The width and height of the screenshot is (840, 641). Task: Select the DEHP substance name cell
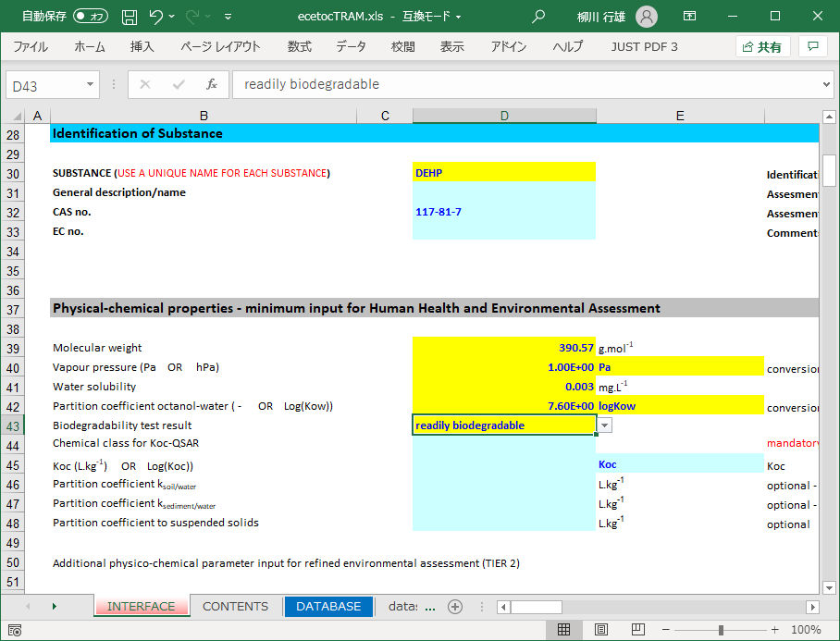504,173
